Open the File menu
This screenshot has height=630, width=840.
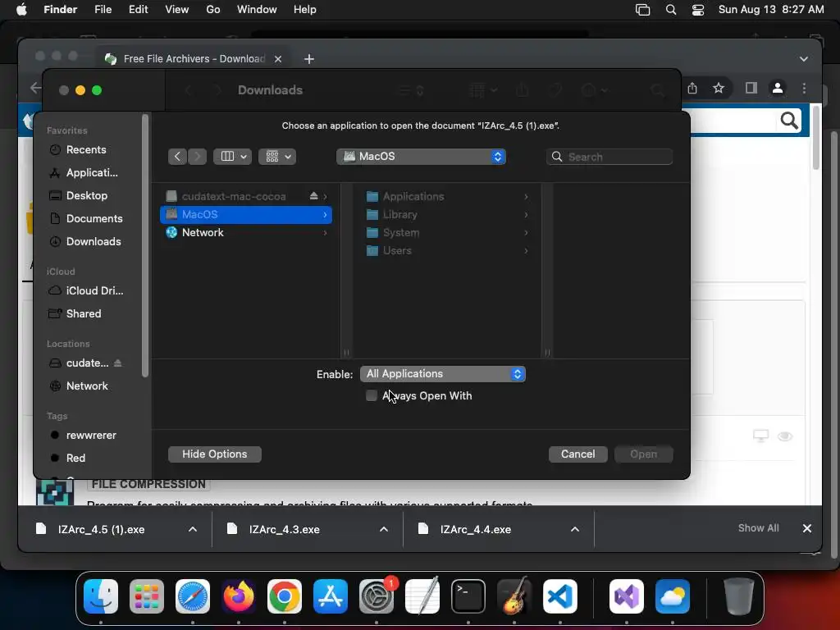pyautogui.click(x=103, y=10)
